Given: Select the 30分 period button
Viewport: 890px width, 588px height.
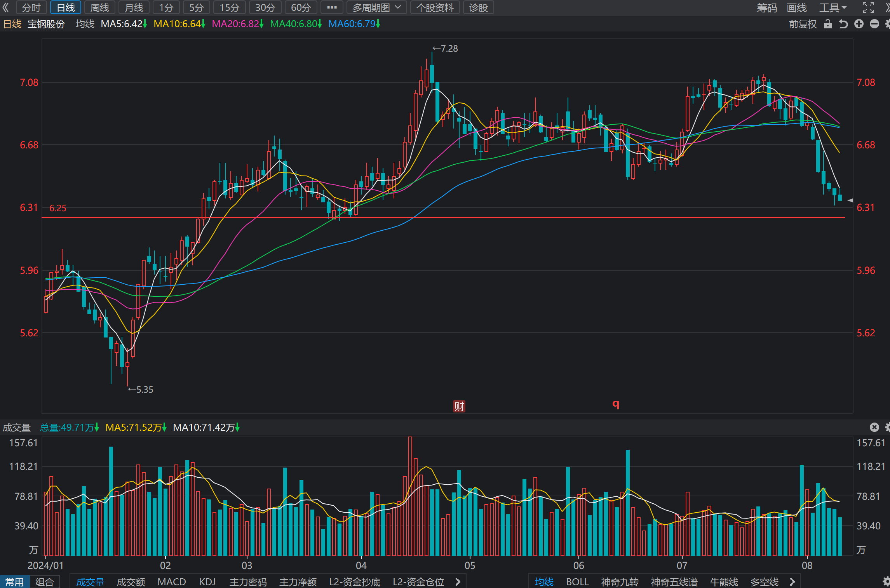Looking at the screenshot, I should (265, 7).
